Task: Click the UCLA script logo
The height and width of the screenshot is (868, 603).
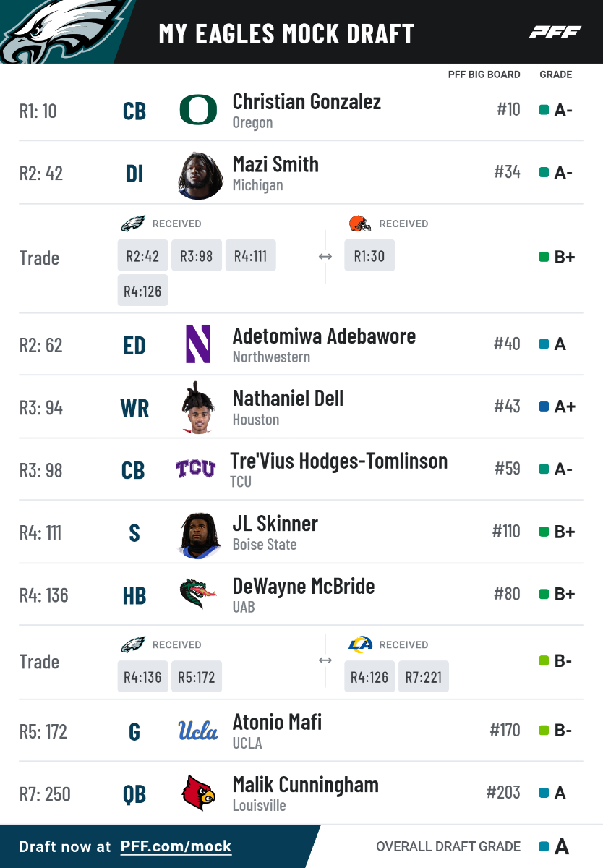Action: [197, 731]
